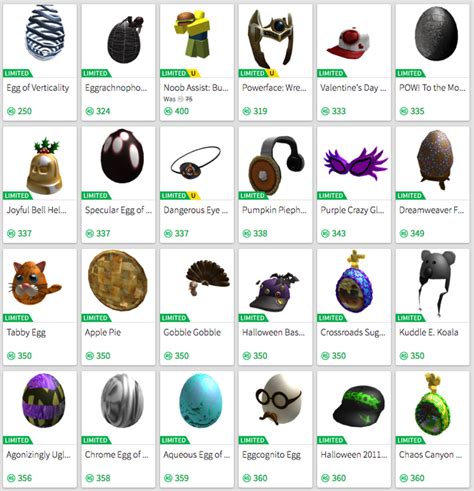Open the Purple Crazy Glasses item image
The width and height of the screenshot is (474, 491).
[354, 163]
